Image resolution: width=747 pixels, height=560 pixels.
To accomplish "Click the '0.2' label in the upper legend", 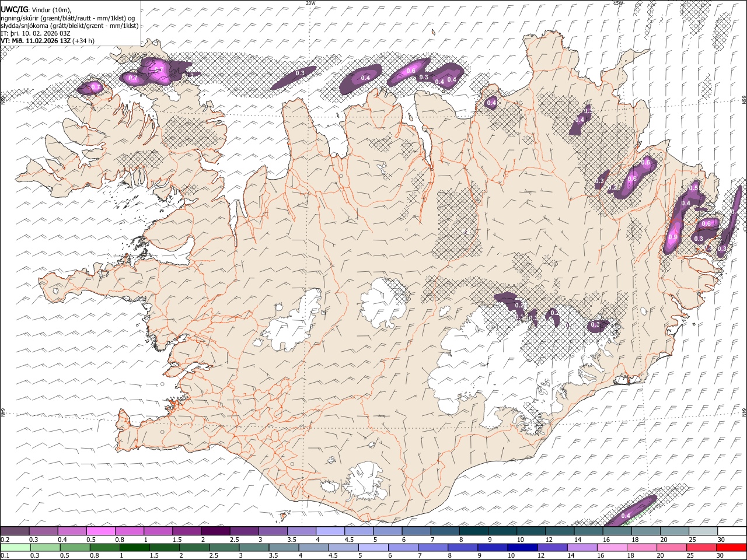I will 5,540.
